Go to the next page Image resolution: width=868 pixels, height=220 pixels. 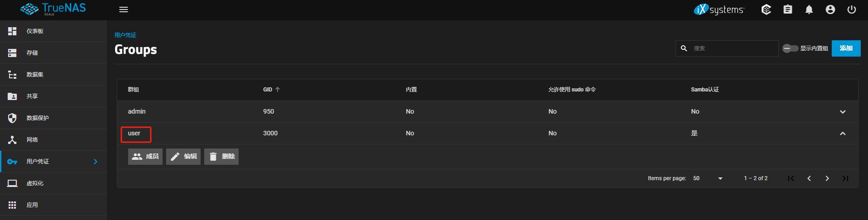(827, 178)
